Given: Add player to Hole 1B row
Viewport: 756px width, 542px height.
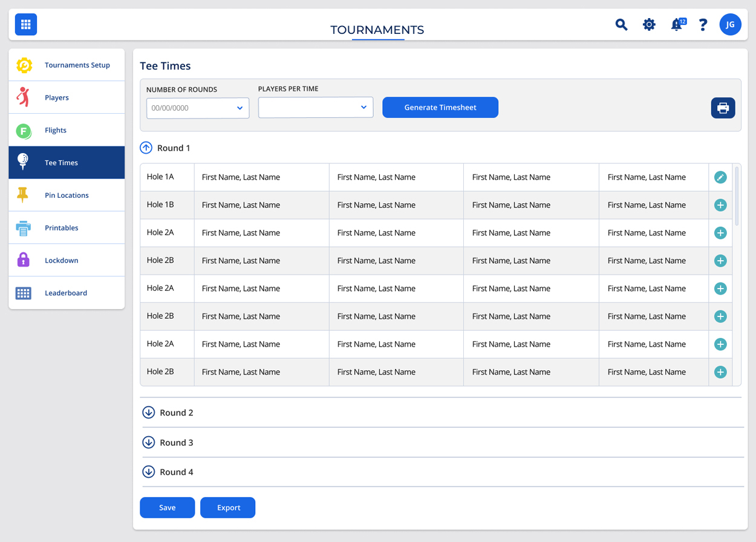Looking at the screenshot, I should [x=720, y=205].
